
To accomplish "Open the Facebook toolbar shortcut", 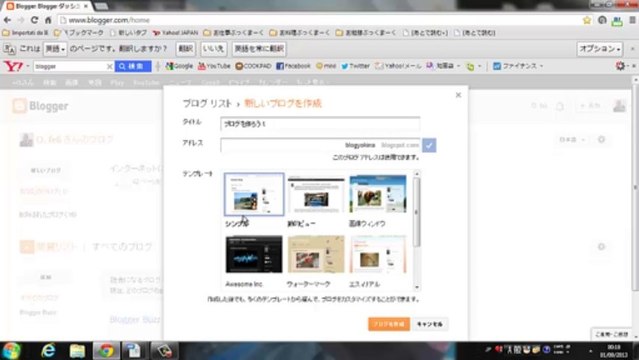I will [293, 66].
